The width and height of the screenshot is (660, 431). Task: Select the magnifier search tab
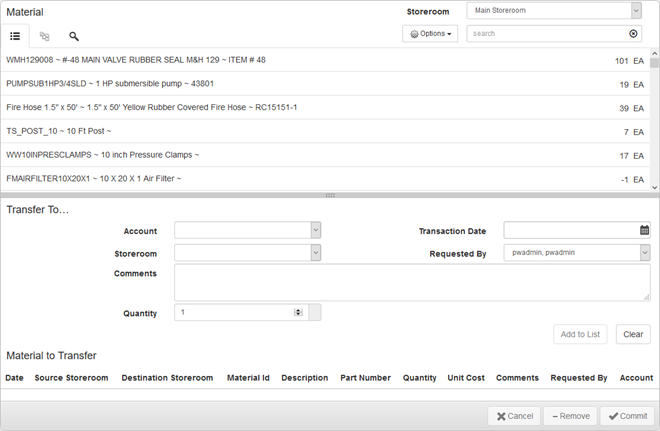pos(74,36)
